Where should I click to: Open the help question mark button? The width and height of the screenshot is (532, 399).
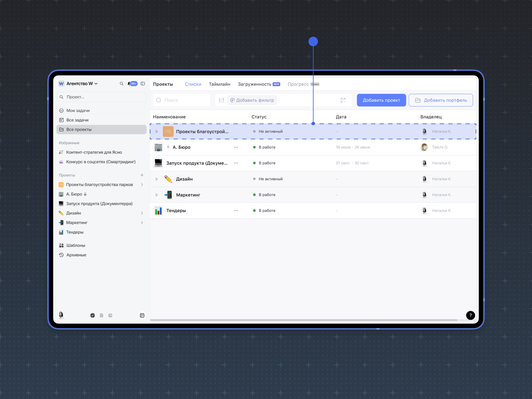(x=470, y=315)
